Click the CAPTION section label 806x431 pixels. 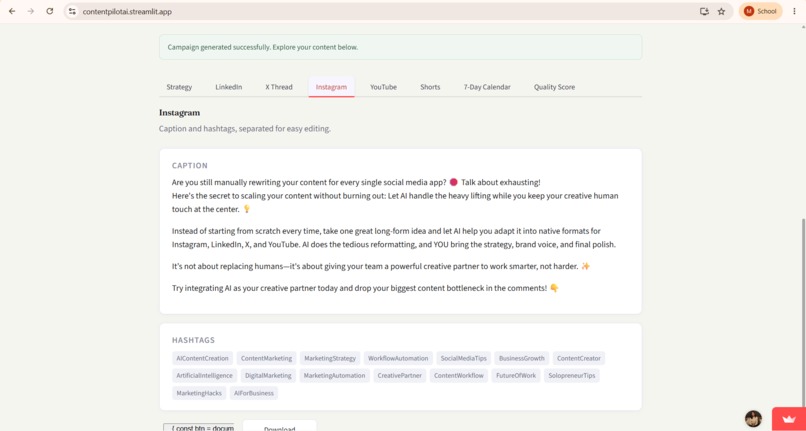(x=190, y=166)
